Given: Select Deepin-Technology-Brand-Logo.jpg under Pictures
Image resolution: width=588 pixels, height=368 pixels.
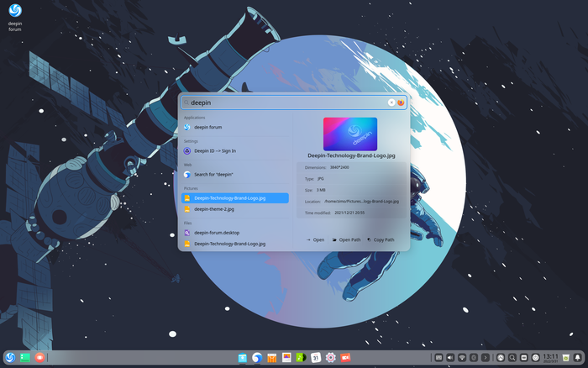Looking at the screenshot, I should [235, 198].
